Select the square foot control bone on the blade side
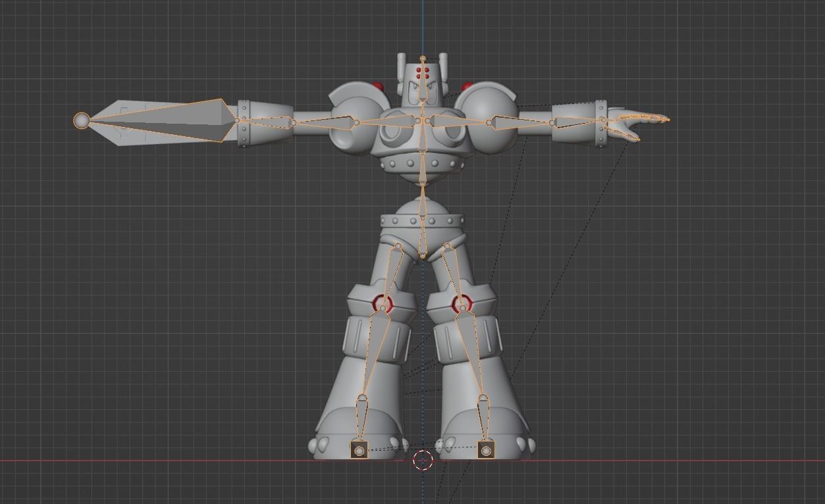The image size is (825, 504). (x=359, y=450)
